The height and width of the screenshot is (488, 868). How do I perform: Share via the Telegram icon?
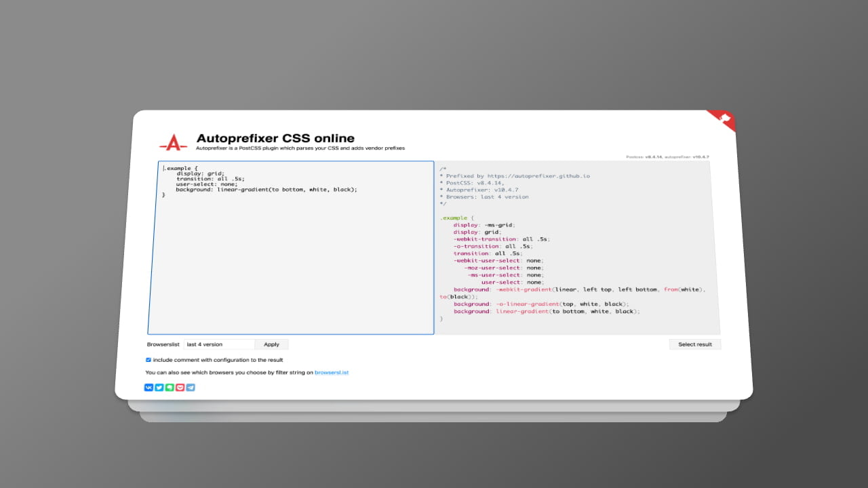click(x=191, y=388)
